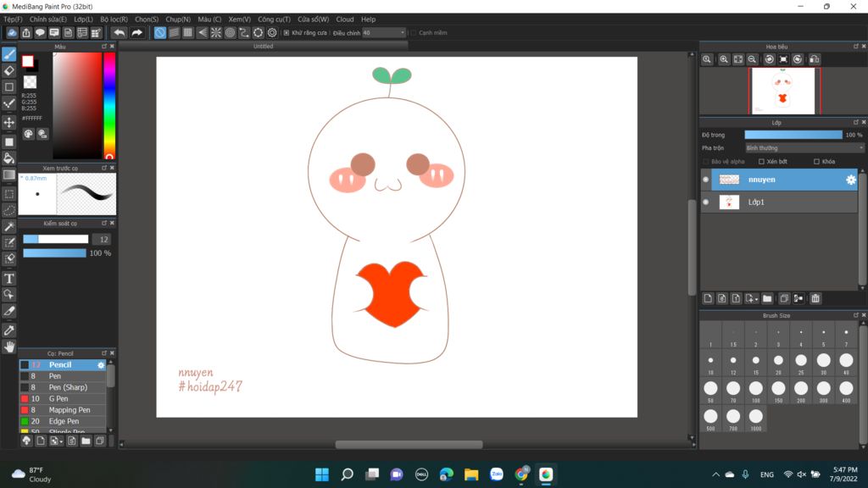This screenshot has height=488, width=868.
Task: Open the Tệp(F) file menu
Action: pos(13,19)
